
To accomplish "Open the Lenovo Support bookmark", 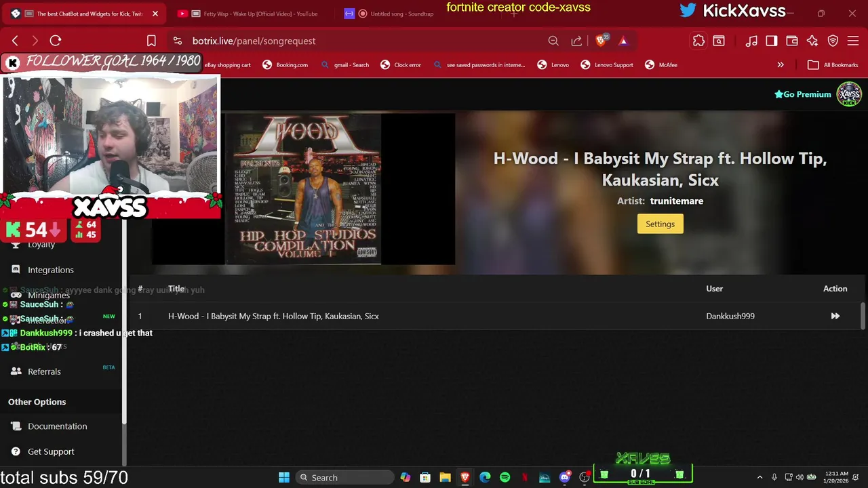I will click(x=606, y=65).
